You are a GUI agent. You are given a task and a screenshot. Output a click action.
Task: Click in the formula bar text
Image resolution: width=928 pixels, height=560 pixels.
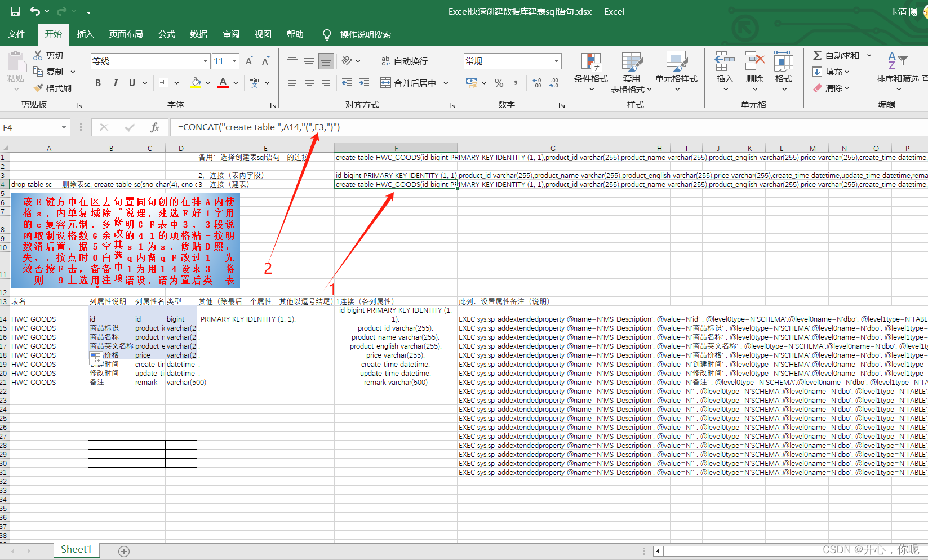[259, 127]
